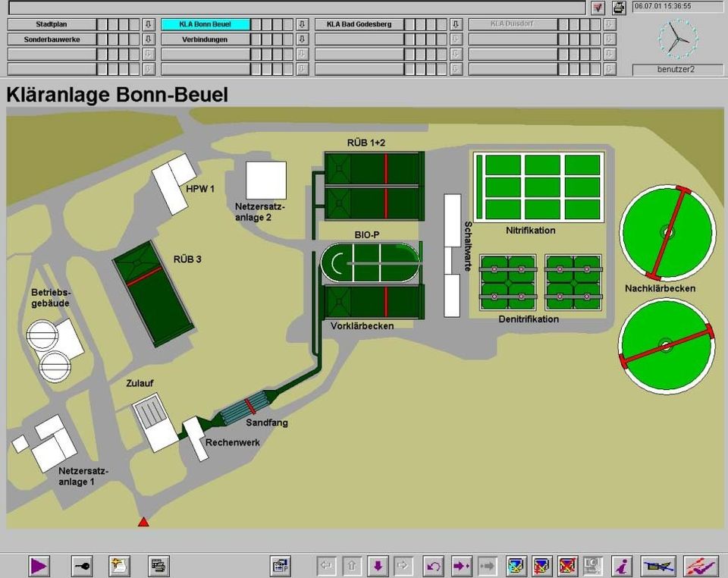Image resolution: width=728 pixels, height=578 pixels.
Task: Expand the Stadtplan down-arrow button
Action: [x=148, y=24]
